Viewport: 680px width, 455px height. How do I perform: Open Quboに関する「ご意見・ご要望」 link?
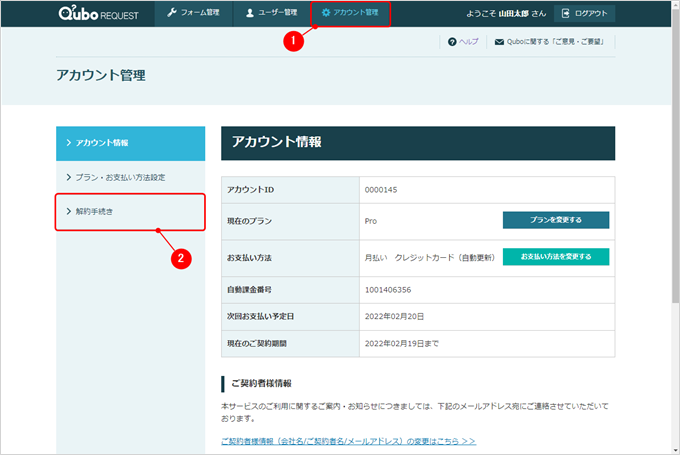(556, 42)
